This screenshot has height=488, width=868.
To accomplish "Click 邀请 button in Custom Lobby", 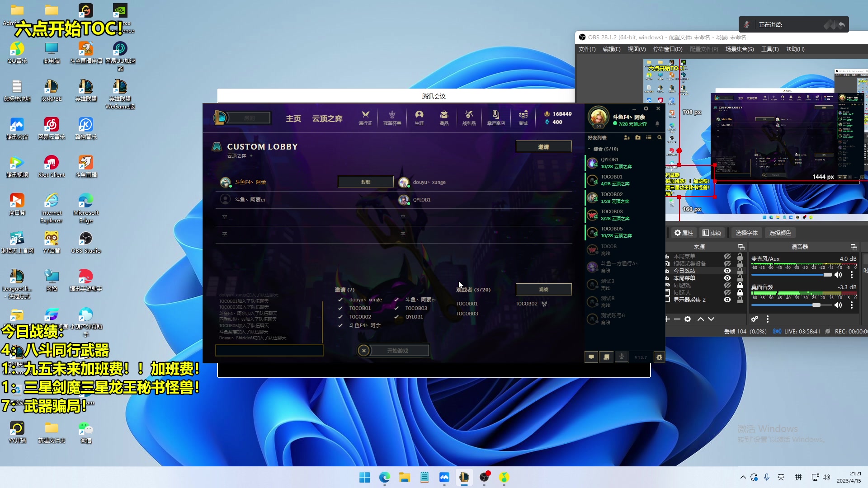I will point(543,146).
